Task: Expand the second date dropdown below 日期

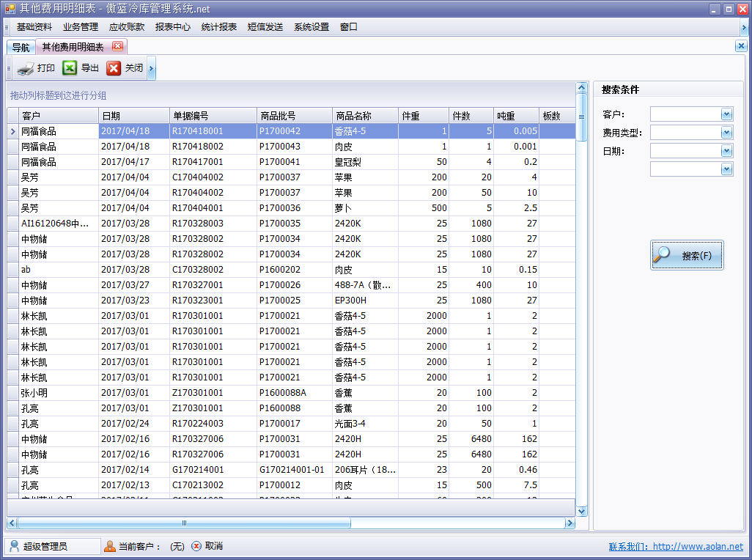Action: [726, 169]
